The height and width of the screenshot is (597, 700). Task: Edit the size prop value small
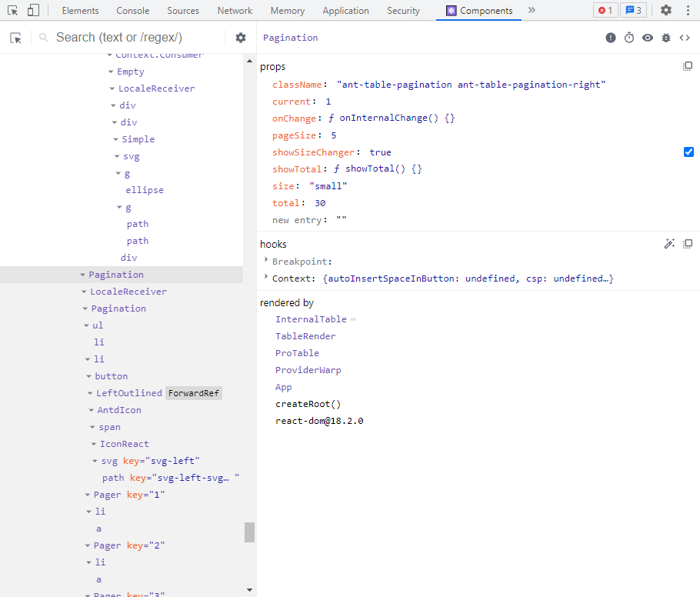(x=328, y=186)
